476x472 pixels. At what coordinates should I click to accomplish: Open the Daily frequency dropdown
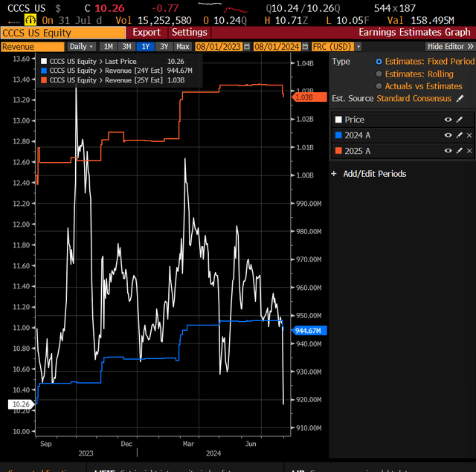click(x=81, y=47)
